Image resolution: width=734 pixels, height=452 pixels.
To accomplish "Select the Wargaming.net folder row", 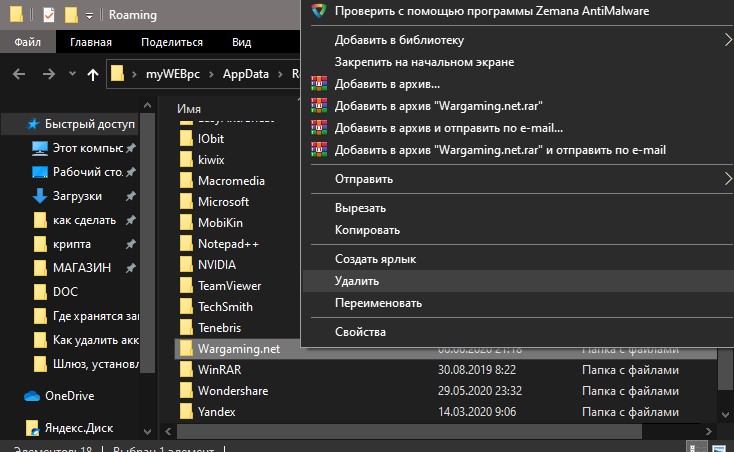I will coord(445,349).
